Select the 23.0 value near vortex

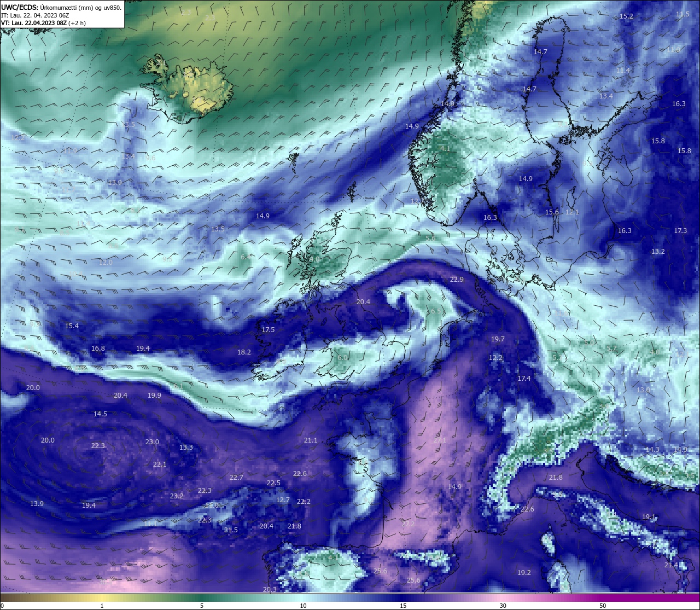[x=152, y=441]
